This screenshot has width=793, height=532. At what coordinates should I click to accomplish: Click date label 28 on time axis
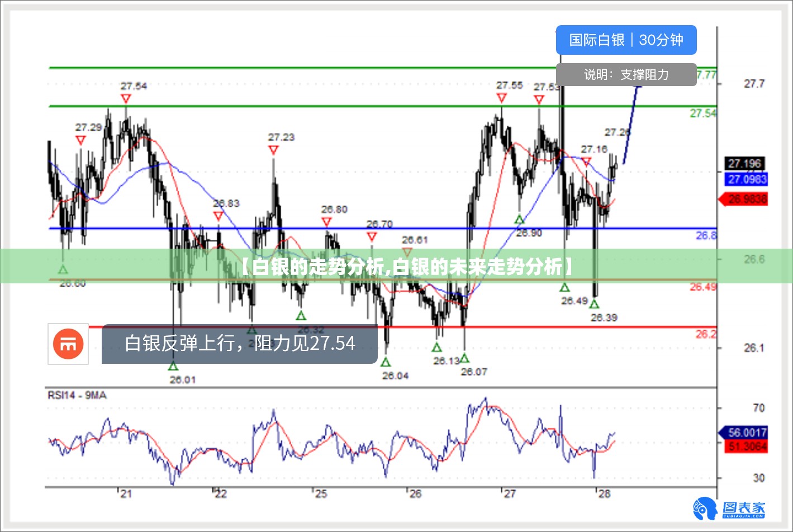604,493
